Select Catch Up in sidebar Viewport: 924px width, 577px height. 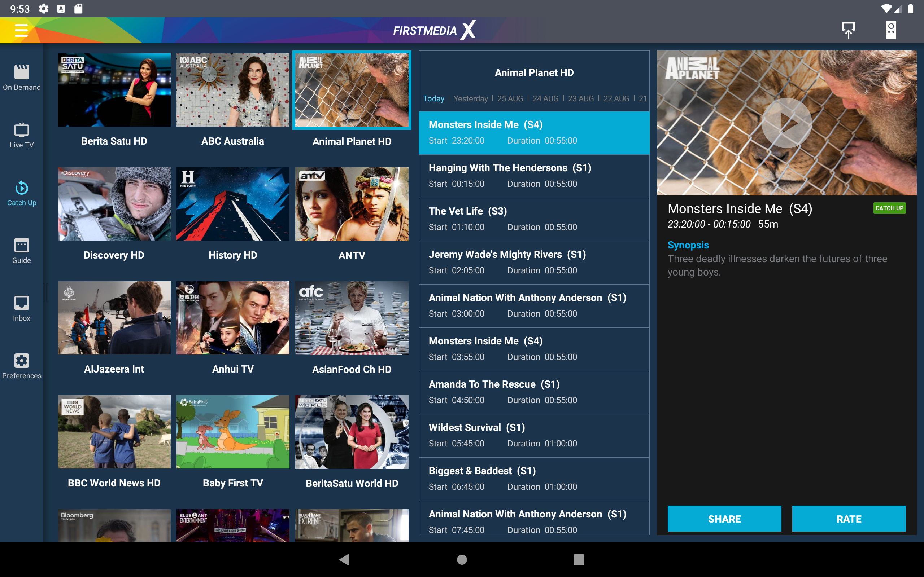coord(22,193)
